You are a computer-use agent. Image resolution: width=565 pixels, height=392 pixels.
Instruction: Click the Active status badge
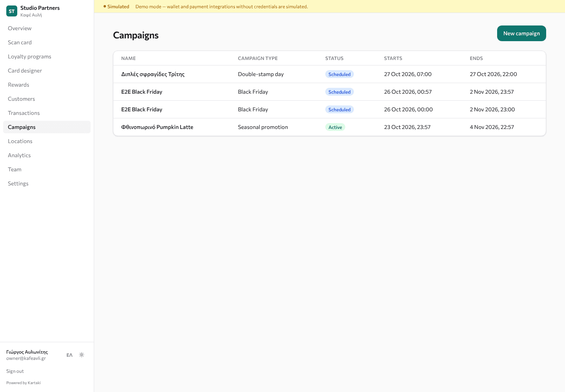(335, 127)
